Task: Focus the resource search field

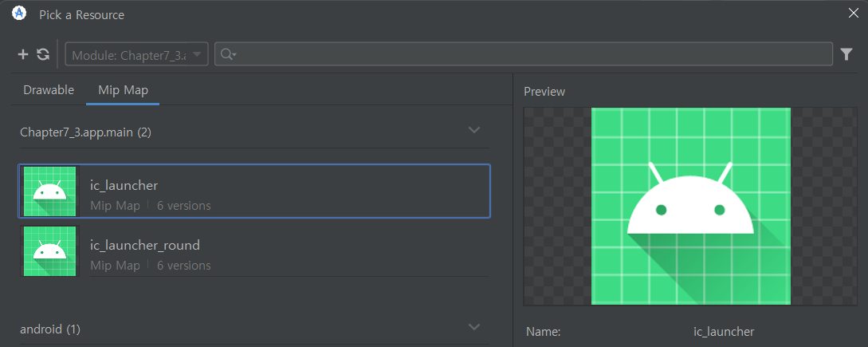Action: [x=524, y=53]
